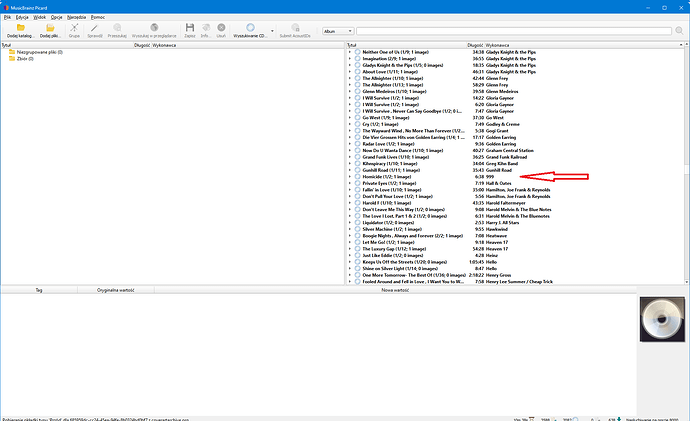This screenshot has width=690, height=421.
Task: Select the Just Like Eddie row
Action: click(x=517, y=255)
